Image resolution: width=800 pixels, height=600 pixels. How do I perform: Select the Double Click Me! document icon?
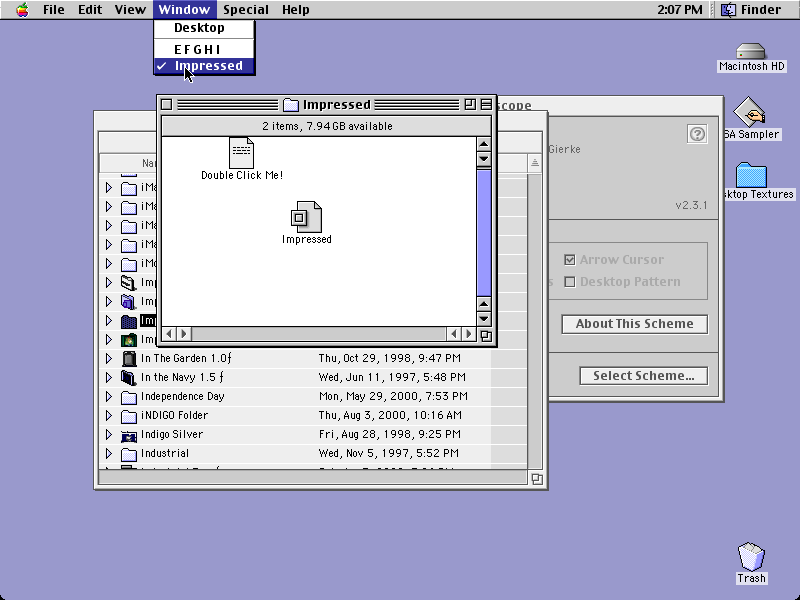[x=241, y=153]
